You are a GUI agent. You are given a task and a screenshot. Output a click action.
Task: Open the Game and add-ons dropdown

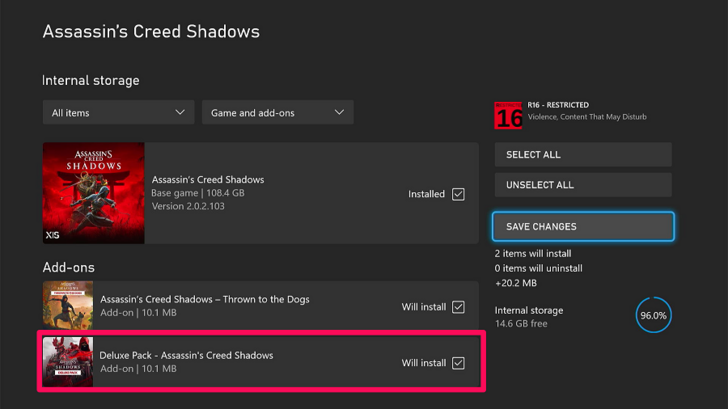tap(277, 113)
